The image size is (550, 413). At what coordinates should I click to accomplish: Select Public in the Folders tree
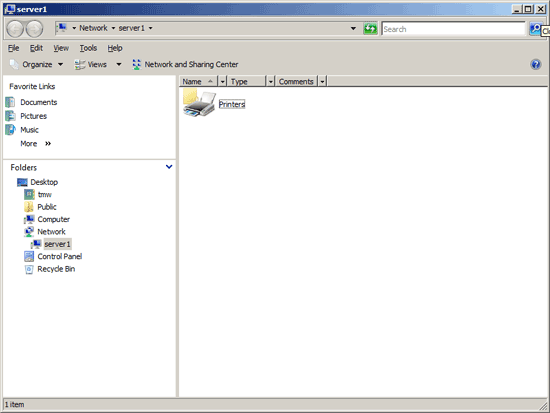click(47, 207)
